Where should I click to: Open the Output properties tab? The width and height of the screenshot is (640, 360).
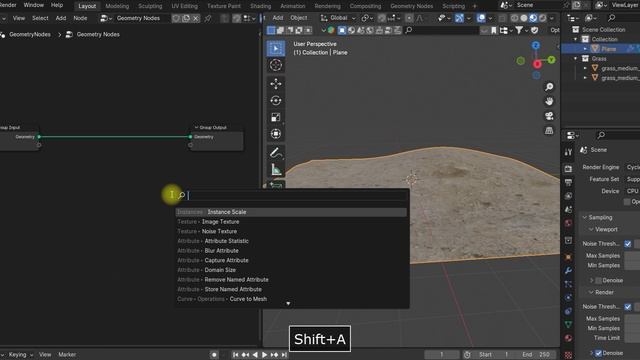pos(568,182)
